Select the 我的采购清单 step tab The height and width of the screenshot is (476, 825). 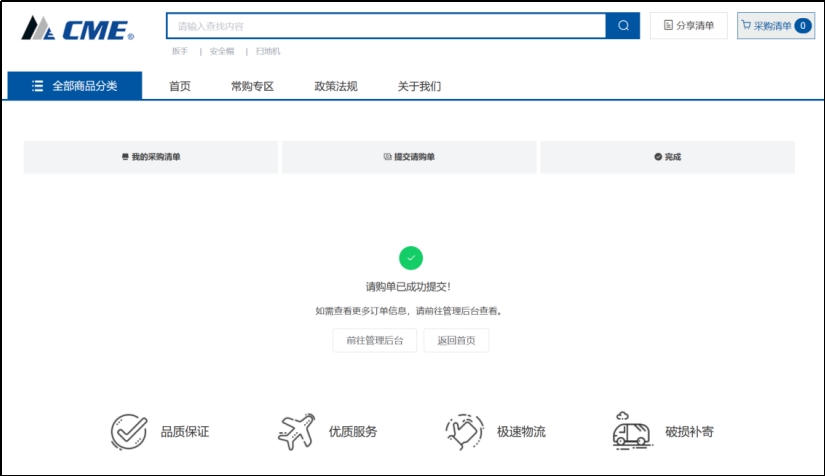pos(151,157)
